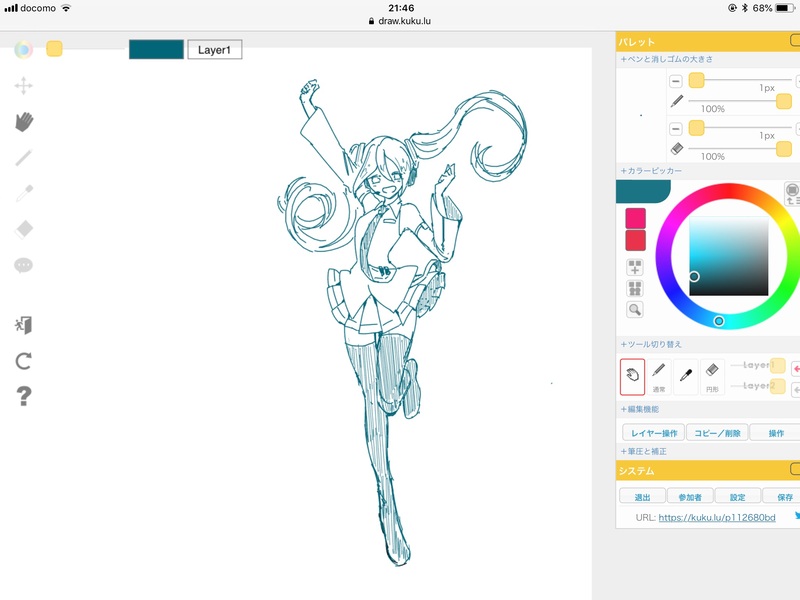Toggle Layer1 yellow button in tool switcher
The width and height of the screenshot is (800, 600).
[778, 365]
